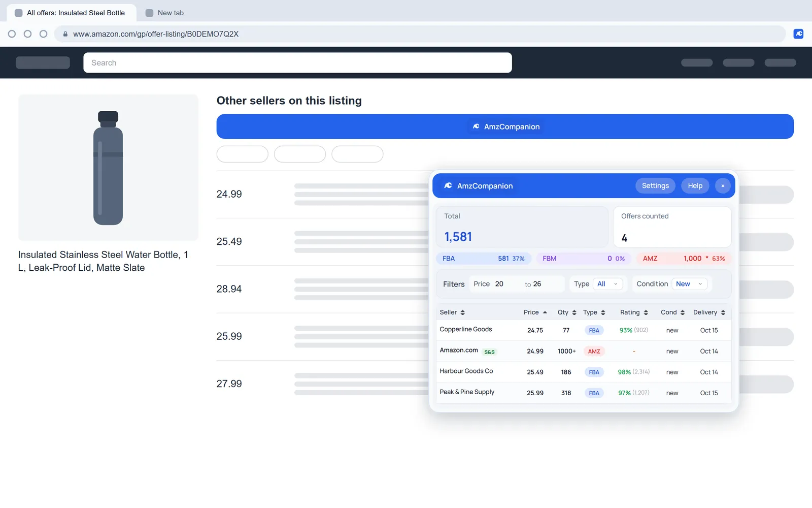
Task: Open the AmzCompanion extension icon in browser toolbar
Action: click(798, 34)
